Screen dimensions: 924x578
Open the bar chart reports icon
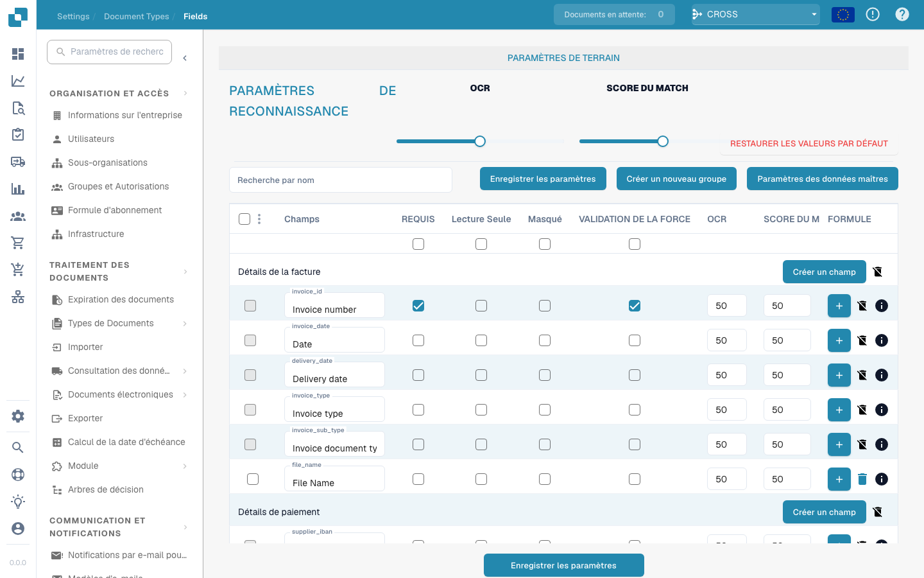pos(18,189)
